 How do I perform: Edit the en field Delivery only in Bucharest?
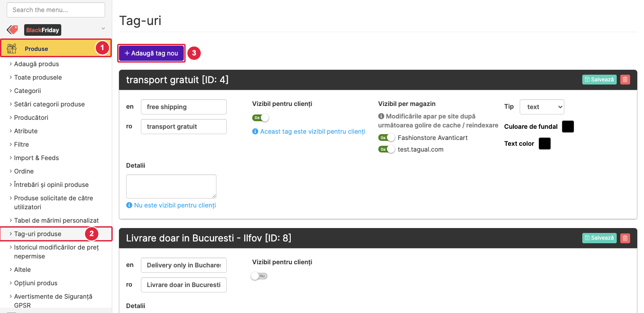coord(184,265)
